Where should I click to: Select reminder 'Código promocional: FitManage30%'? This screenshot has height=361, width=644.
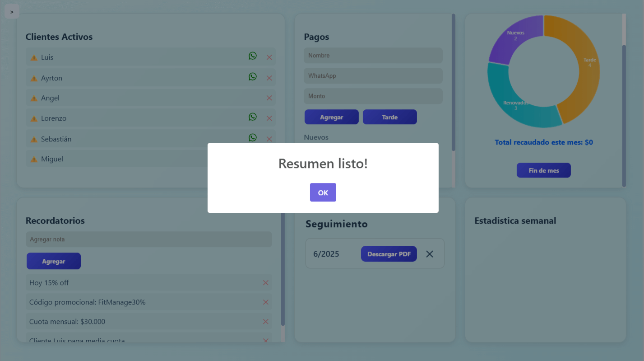[88, 302]
